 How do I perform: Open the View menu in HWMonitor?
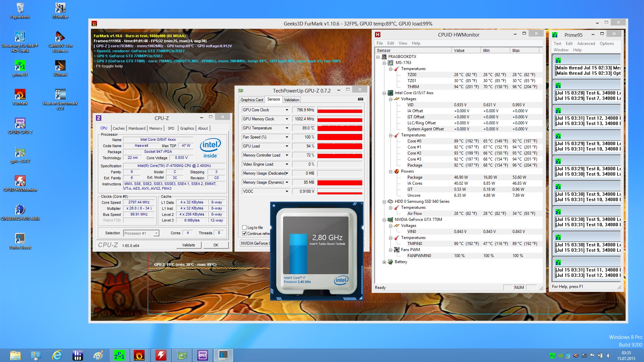(x=403, y=43)
